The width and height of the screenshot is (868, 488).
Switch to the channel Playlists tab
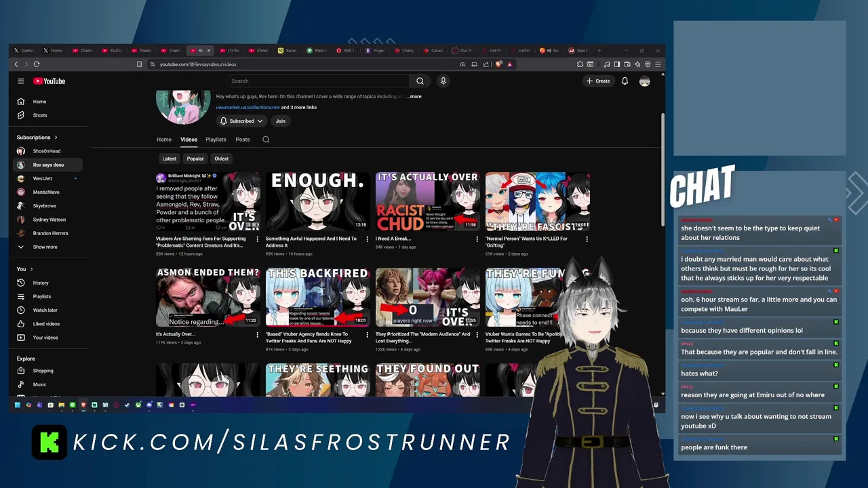pos(216,140)
